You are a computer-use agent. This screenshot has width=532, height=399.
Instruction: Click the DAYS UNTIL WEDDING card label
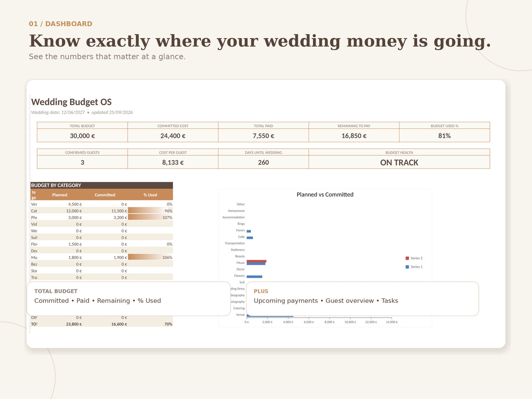(x=263, y=153)
